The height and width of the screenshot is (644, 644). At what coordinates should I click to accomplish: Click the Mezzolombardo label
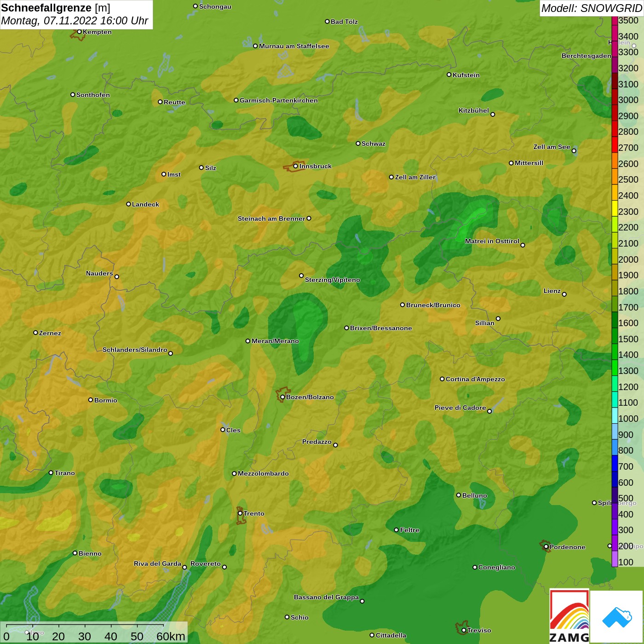point(264,473)
